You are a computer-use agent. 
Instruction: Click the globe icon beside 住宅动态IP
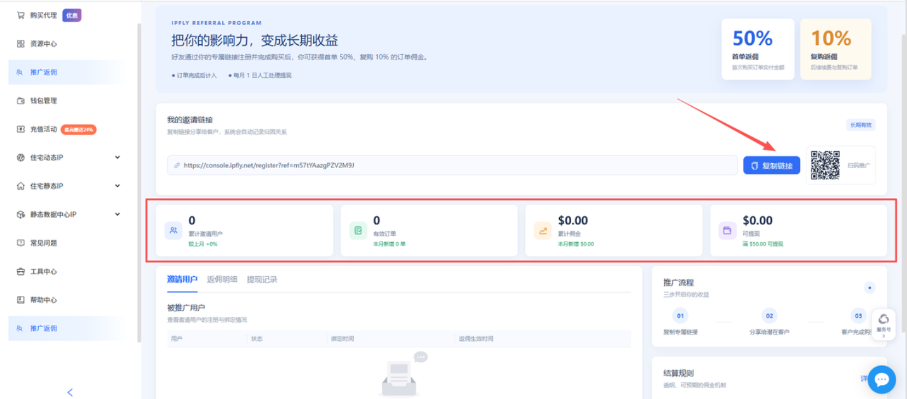click(20, 157)
